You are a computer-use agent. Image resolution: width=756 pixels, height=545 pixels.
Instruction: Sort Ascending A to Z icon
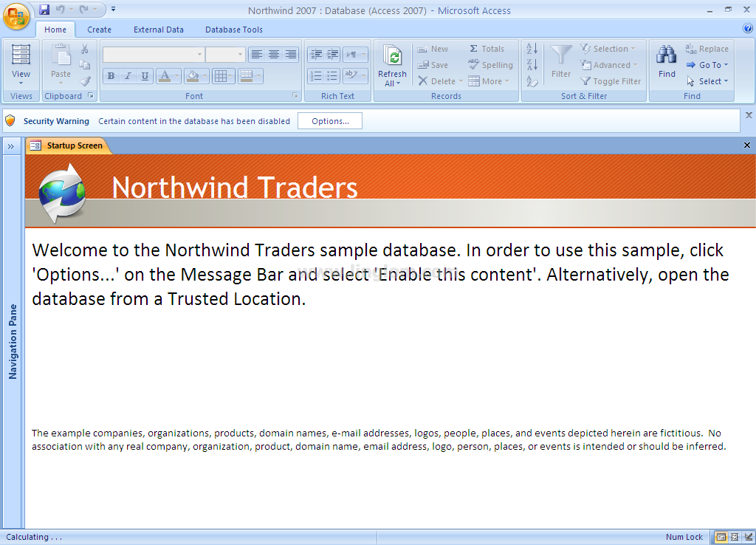[x=532, y=49]
